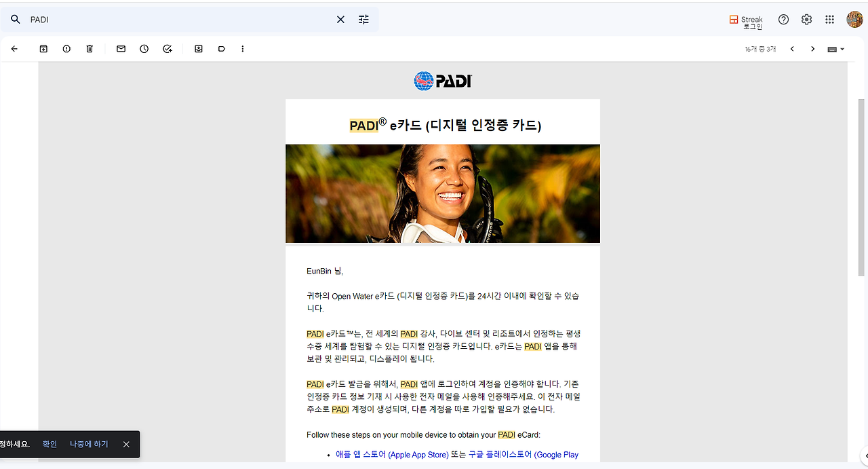
Task: Open the Google apps grid
Action: 829,20
